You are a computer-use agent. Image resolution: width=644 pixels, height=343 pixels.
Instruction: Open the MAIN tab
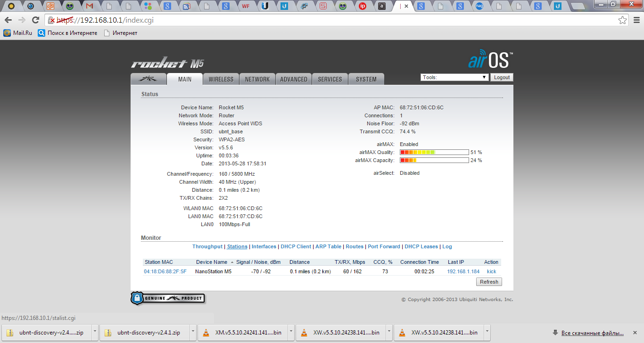point(185,79)
